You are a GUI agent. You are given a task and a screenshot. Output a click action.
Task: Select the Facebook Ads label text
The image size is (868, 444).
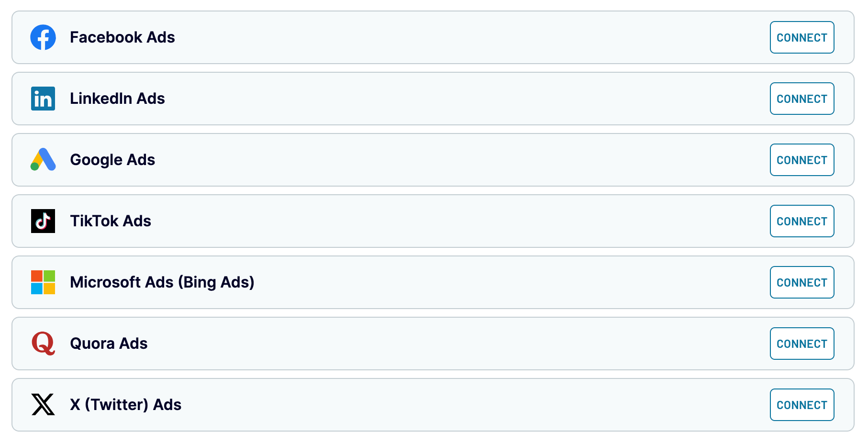122,37
